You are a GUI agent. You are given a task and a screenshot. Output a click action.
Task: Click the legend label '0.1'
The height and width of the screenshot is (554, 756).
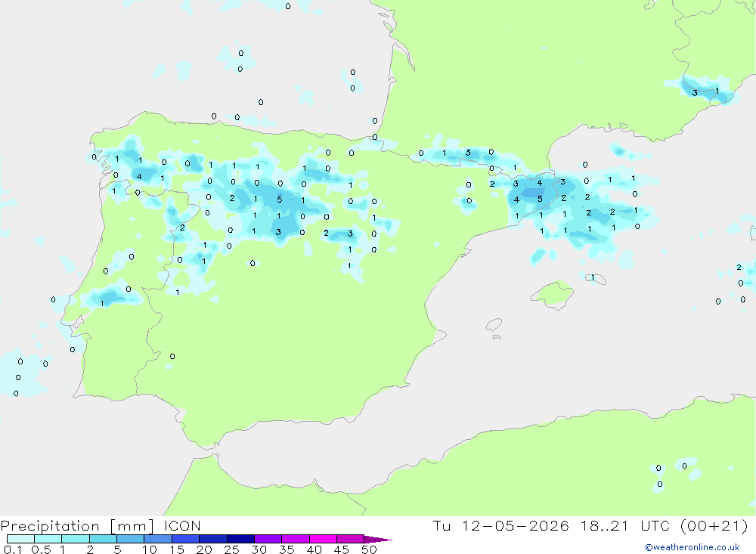13,549
